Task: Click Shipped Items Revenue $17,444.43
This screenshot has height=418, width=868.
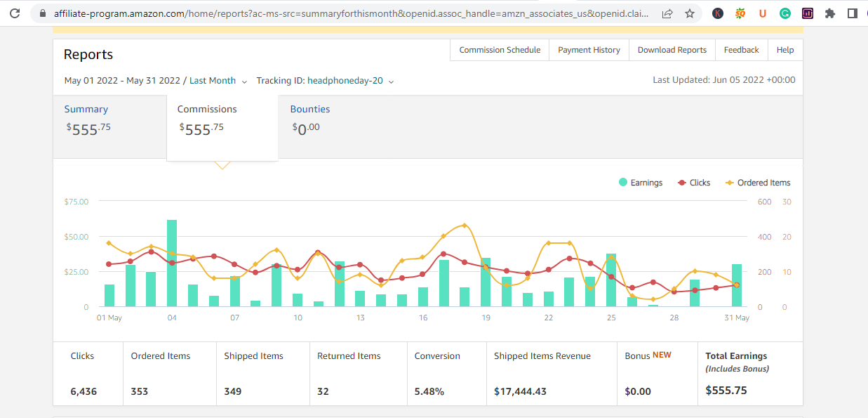Action: click(x=520, y=391)
